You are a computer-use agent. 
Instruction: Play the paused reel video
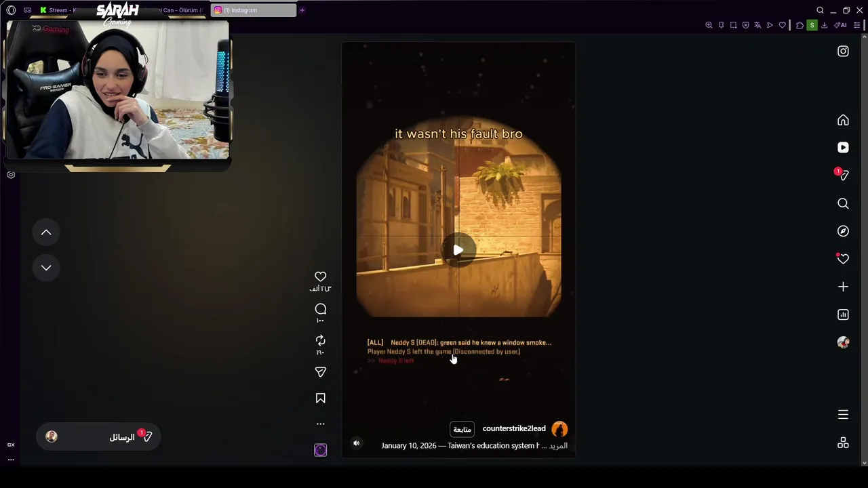pos(458,250)
